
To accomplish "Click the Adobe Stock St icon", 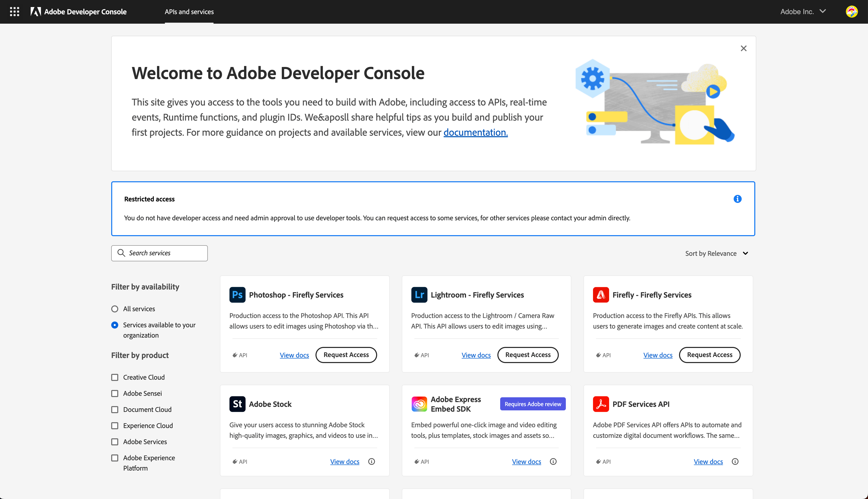I will 237,404.
